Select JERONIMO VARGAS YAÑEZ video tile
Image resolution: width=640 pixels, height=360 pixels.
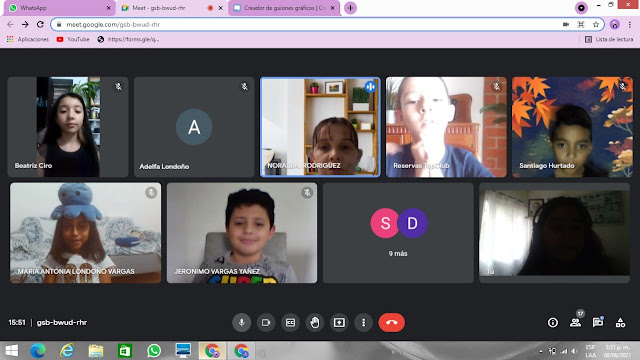(x=242, y=233)
